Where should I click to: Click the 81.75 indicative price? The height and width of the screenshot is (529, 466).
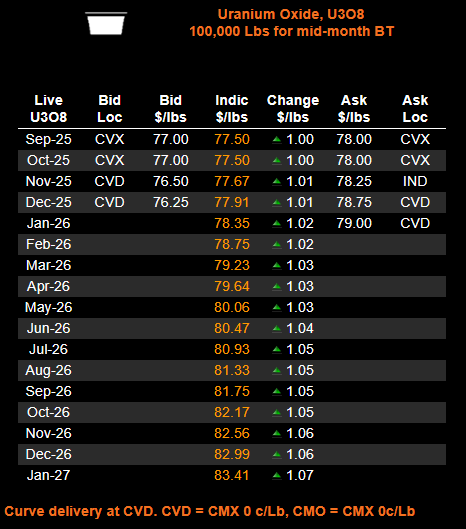(232, 391)
